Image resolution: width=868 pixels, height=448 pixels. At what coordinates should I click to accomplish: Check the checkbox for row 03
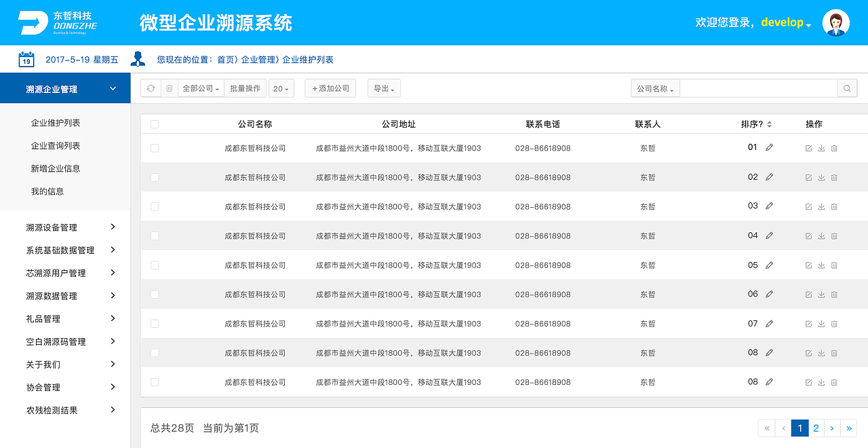pyautogui.click(x=155, y=206)
